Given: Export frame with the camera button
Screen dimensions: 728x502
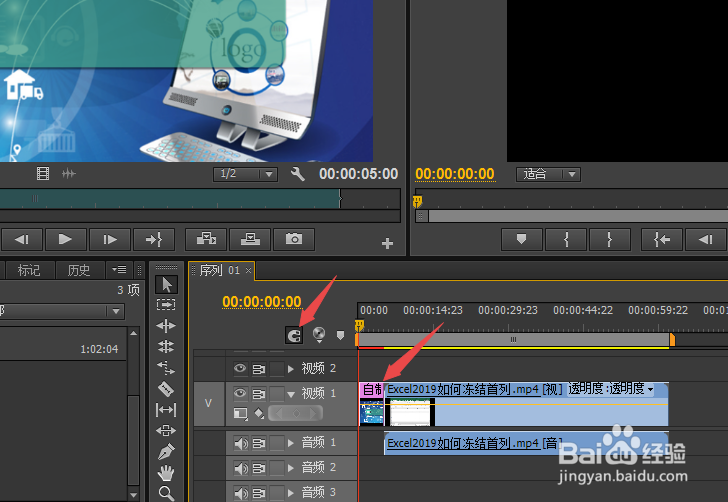Looking at the screenshot, I should pyautogui.click(x=293, y=239).
